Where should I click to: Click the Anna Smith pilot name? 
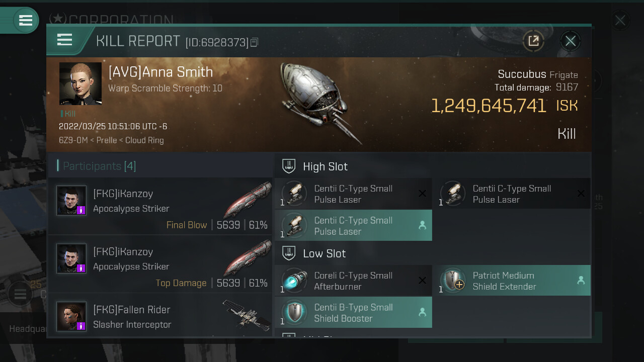[160, 72]
